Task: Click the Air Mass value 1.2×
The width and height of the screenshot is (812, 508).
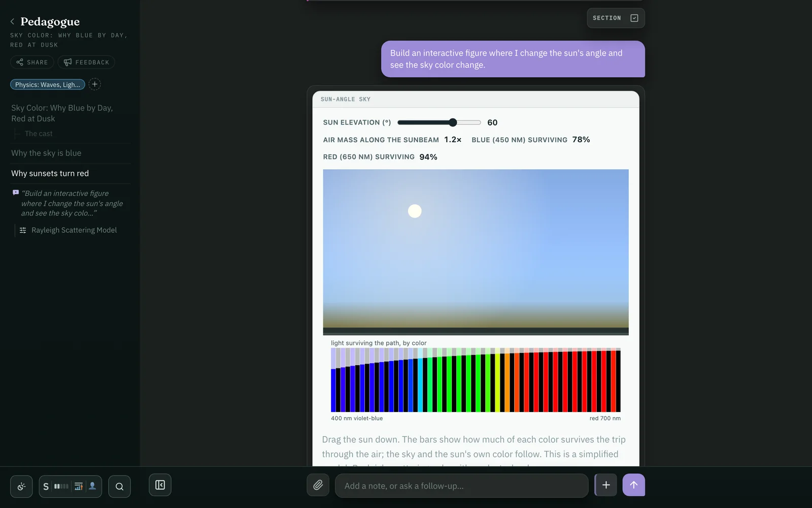Action: (453, 140)
